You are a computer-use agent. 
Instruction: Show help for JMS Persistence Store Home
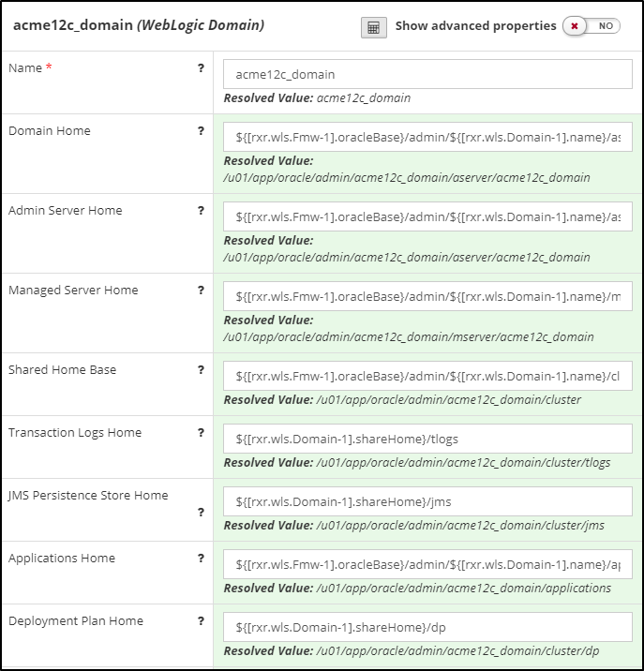[201, 513]
